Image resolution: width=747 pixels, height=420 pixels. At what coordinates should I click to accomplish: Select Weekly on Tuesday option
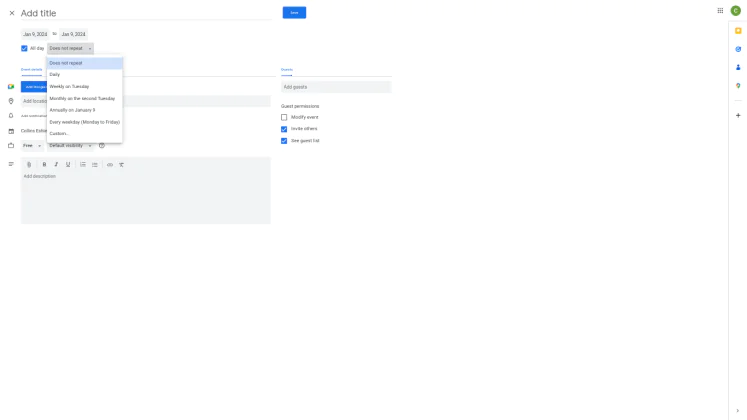pyautogui.click(x=84, y=87)
